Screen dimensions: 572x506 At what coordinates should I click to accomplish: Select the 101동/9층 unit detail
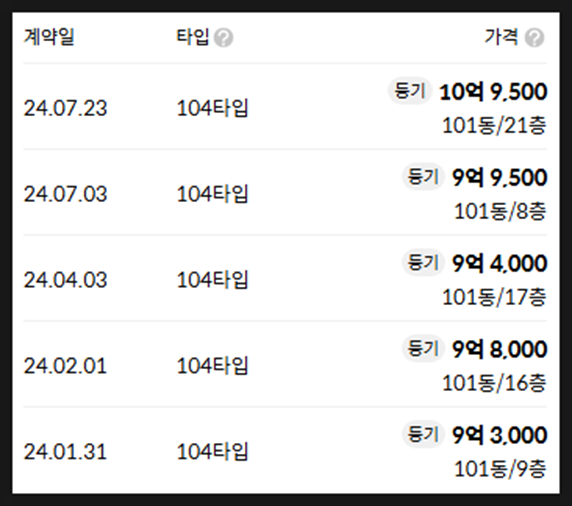pyautogui.click(x=500, y=469)
